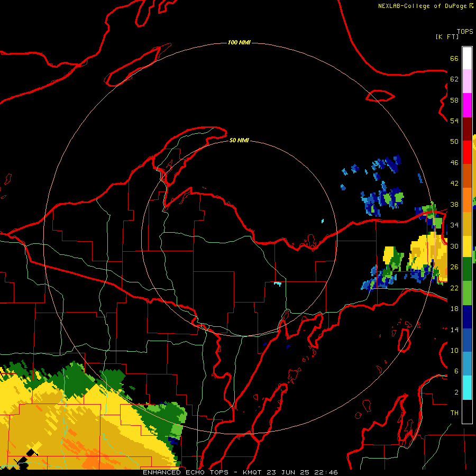Click the light green legend swatch between 18 and 22
476x476 pixels.
tap(467, 293)
